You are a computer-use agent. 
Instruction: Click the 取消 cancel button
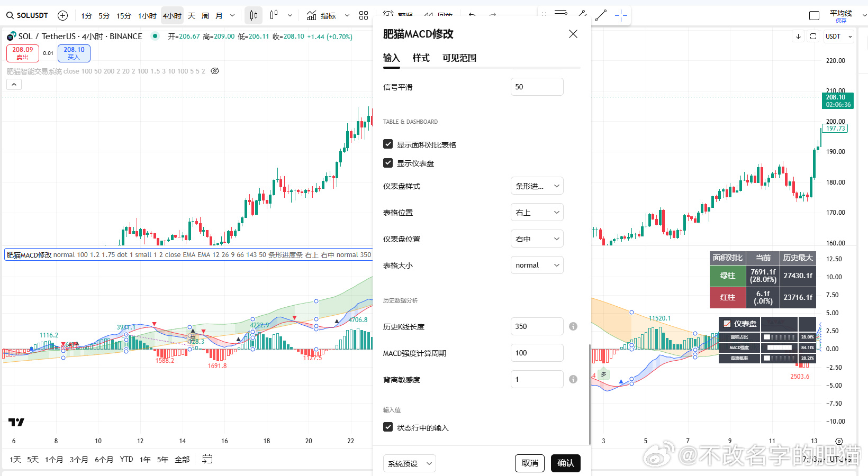pos(530,463)
